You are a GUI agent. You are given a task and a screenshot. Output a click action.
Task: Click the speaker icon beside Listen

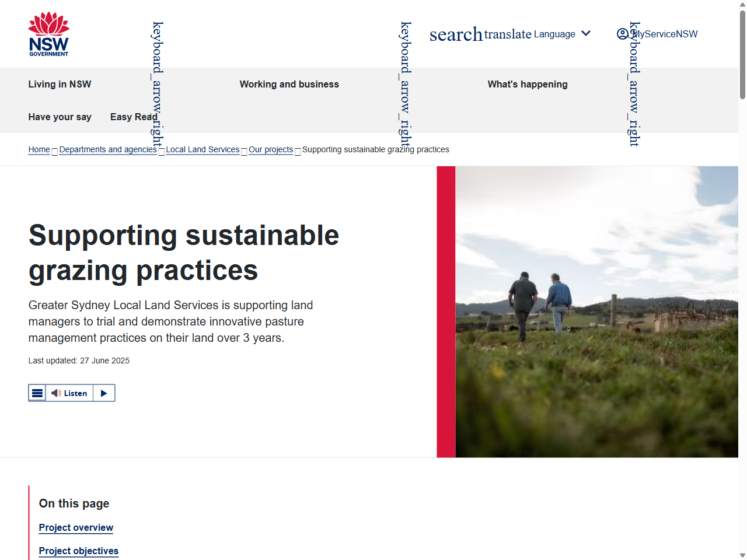[x=56, y=393]
